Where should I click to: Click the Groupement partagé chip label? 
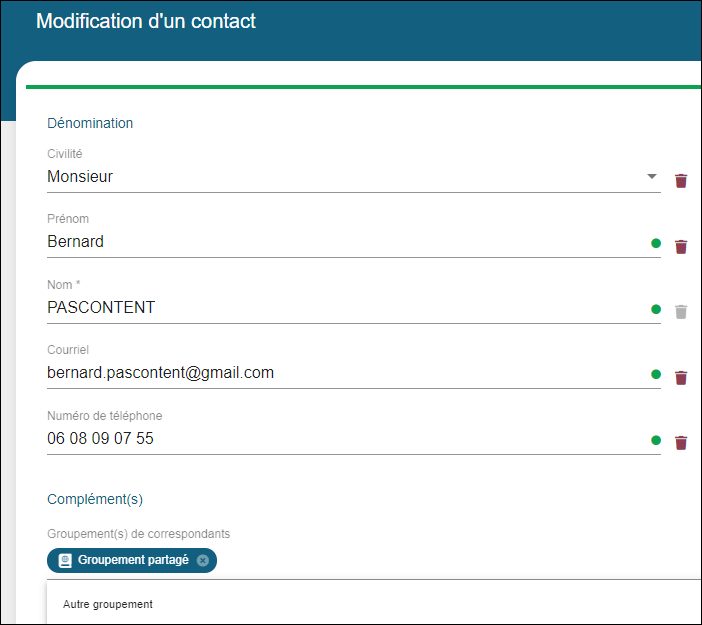point(133,560)
